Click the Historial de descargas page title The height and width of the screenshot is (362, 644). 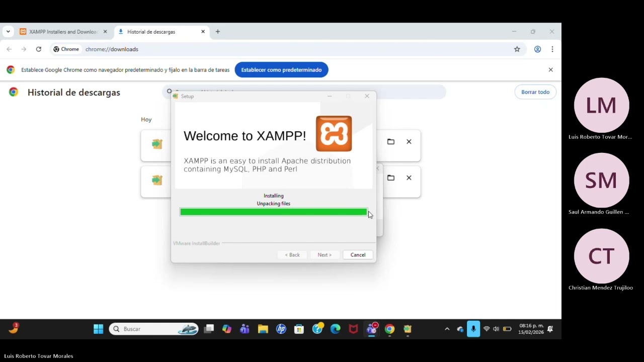74,93
